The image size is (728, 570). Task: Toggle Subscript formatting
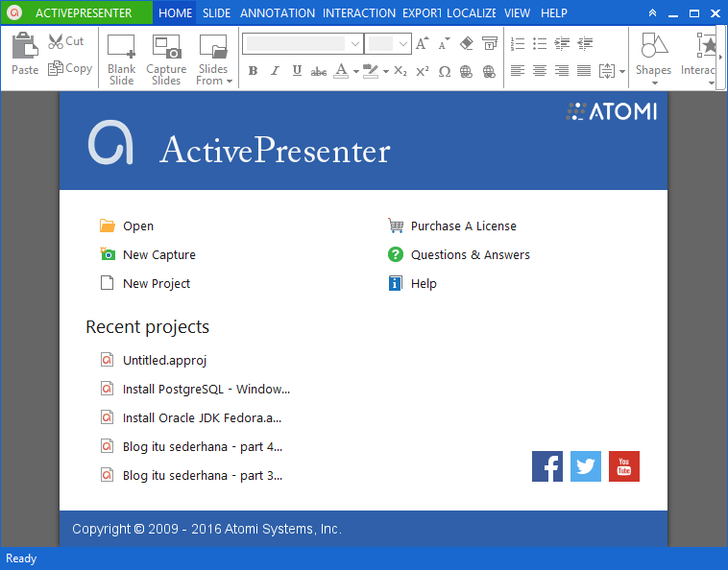tap(400, 71)
